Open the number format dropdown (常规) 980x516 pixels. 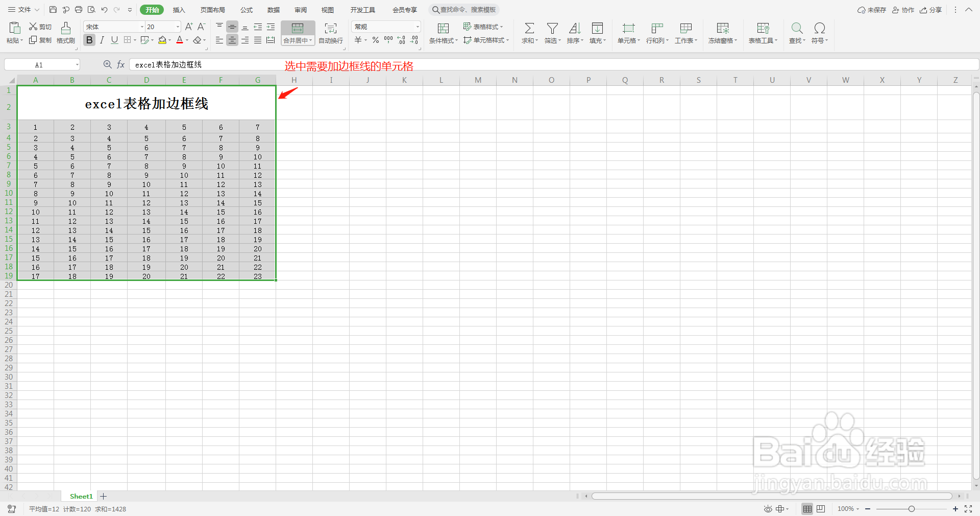point(418,27)
